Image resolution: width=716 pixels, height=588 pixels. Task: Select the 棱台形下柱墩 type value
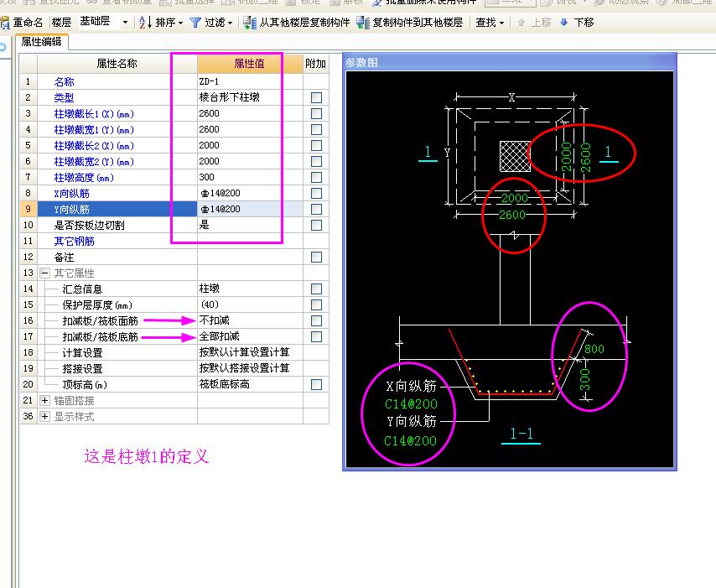pos(250,97)
